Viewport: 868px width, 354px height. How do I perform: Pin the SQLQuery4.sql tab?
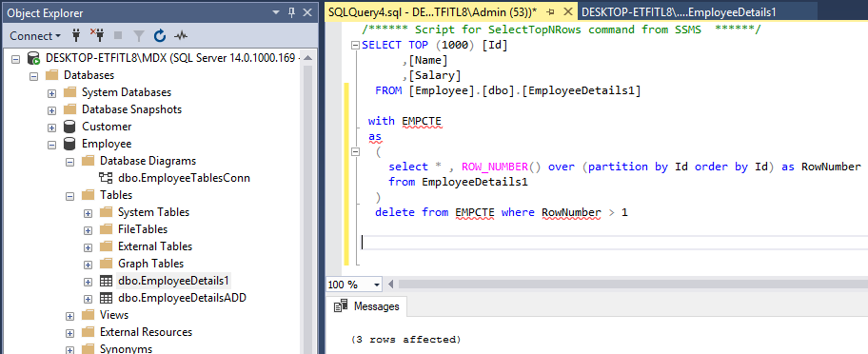(550, 11)
